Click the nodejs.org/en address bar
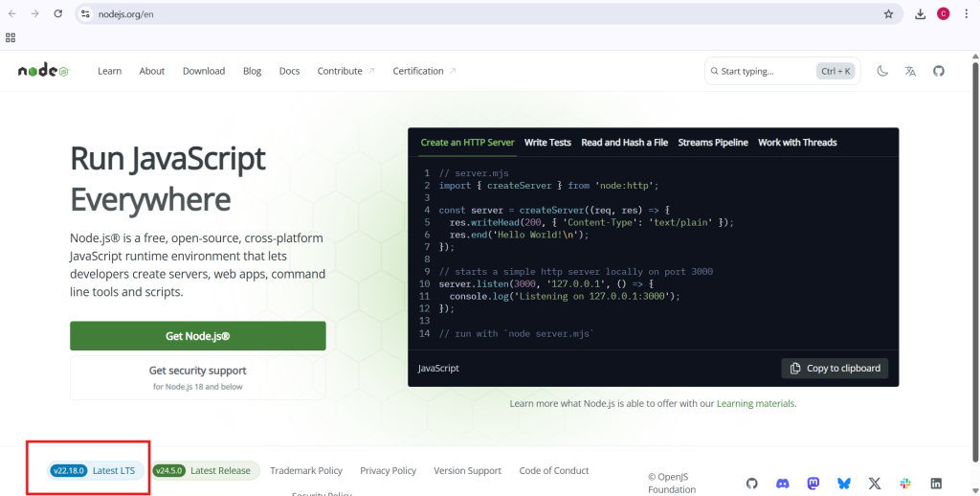Screen dimensions: 980x496 pos(487,13)
